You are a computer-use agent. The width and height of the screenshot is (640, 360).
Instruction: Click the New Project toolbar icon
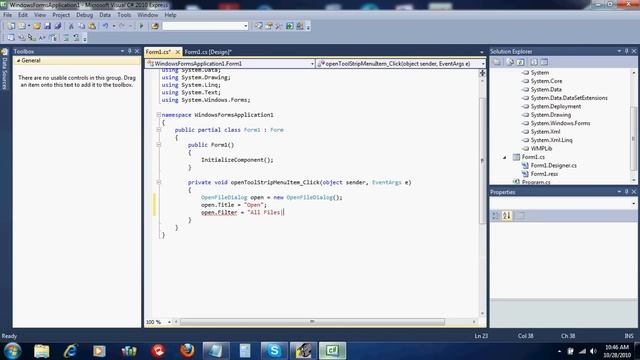11,26
